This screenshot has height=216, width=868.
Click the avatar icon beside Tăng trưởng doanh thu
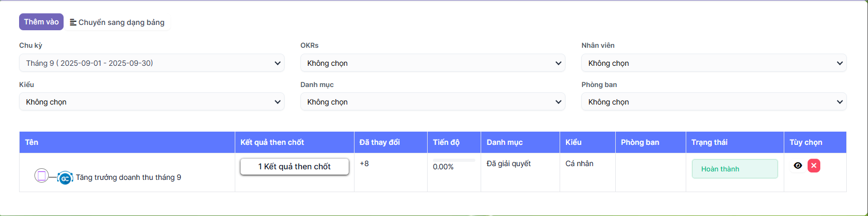(65, 178)
